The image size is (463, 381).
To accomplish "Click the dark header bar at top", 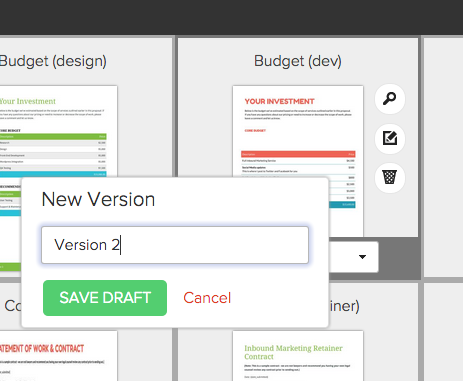I will pyautogui.click(x=231, y=17).
